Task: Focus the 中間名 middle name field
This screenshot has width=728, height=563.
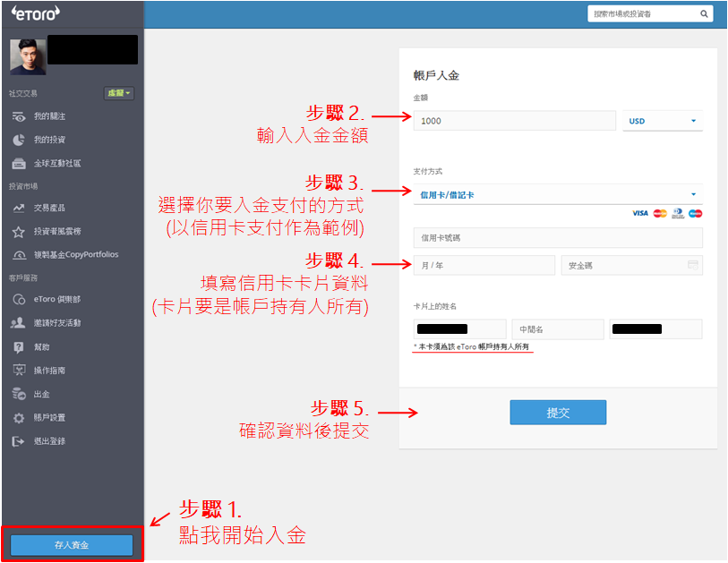Action: (558, 329)
